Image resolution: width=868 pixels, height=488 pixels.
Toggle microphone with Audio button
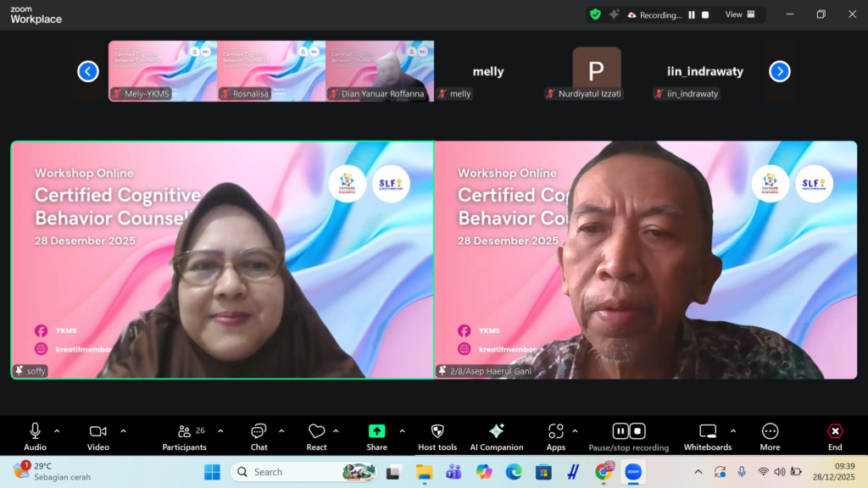tap(35, 436)
